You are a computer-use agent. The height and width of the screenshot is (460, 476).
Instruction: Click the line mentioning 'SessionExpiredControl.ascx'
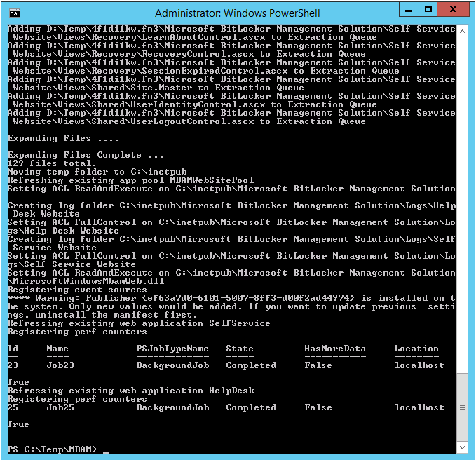tap(206, 71)
